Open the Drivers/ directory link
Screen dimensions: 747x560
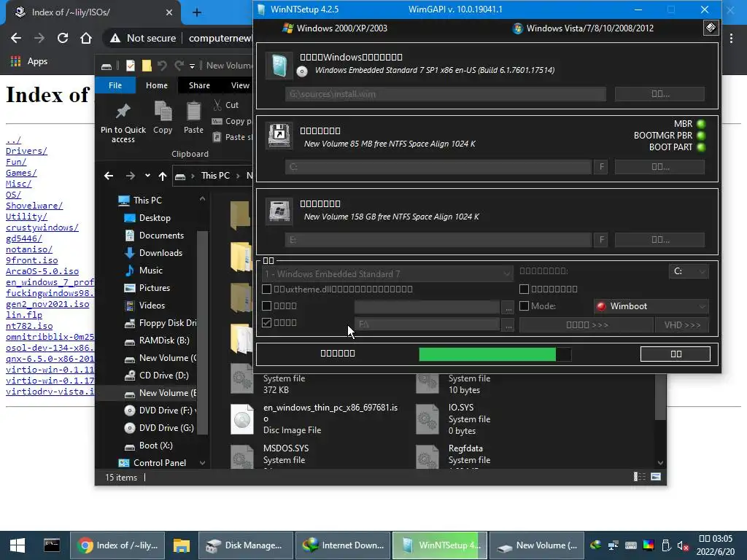point(26,151)
